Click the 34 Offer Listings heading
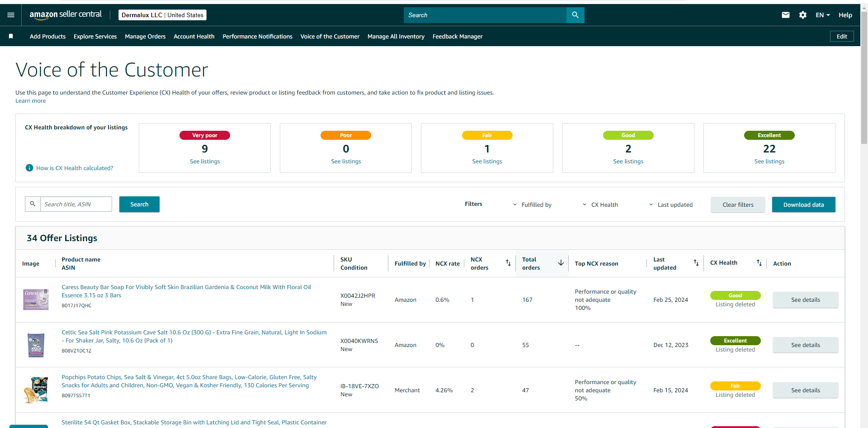This screenshot has width=868, height=428. point(62,238)
